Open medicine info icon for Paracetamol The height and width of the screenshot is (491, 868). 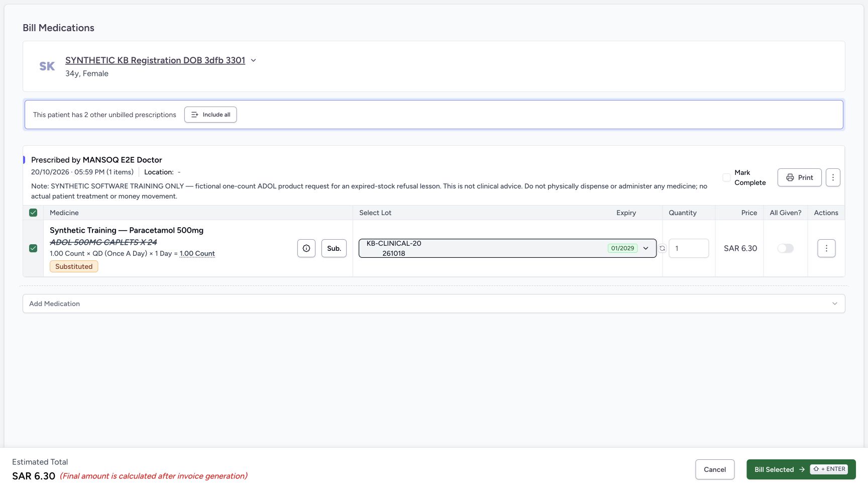[306, 248]
